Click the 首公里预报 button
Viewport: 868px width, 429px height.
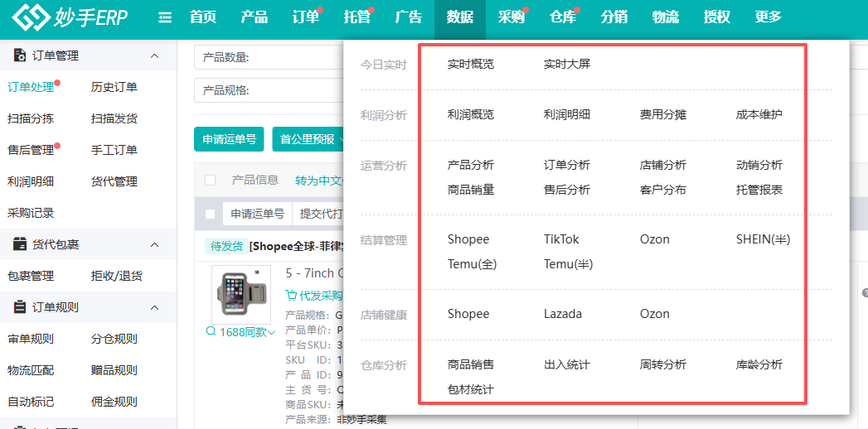point(308,139)
